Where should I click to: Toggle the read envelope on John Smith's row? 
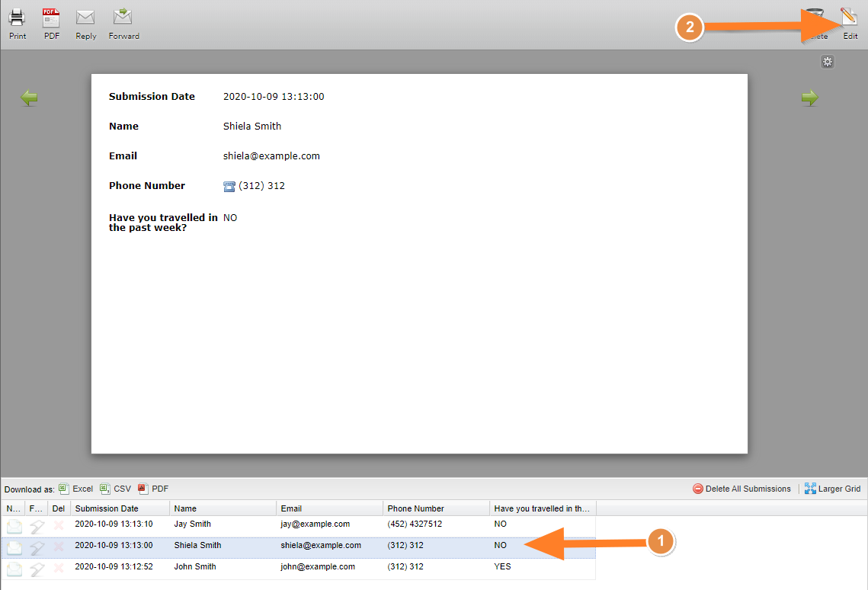pos(14,568)
